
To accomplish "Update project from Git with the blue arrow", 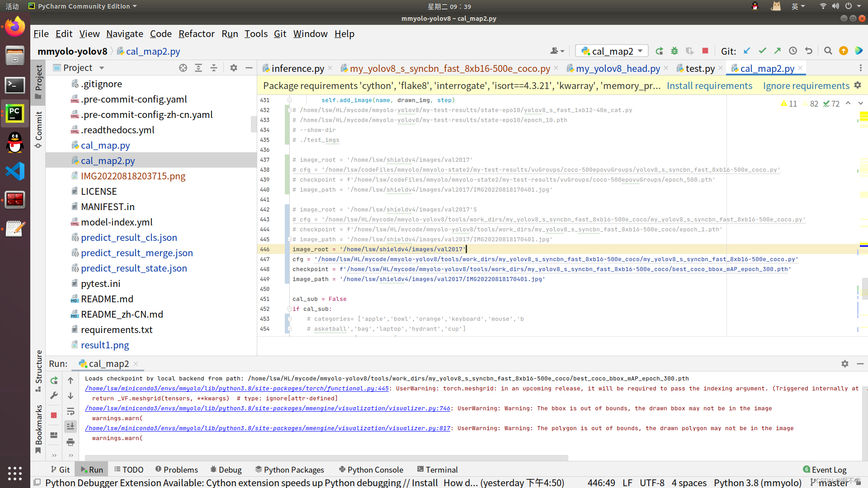I will tap(747, 51).
